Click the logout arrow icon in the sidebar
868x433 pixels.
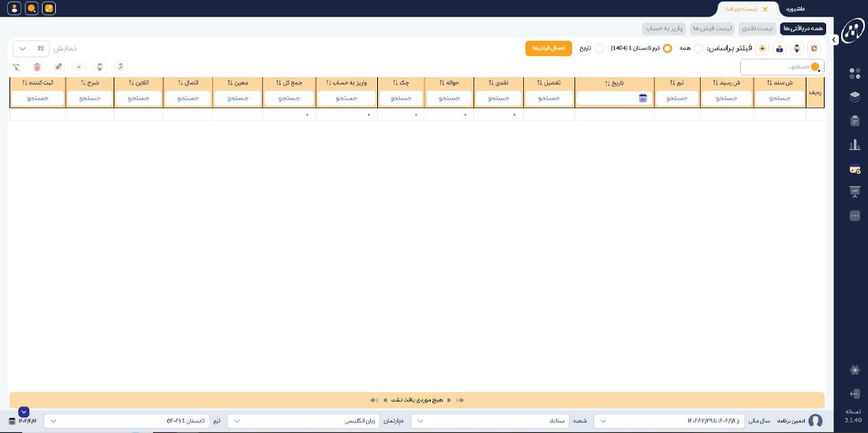(854, 394)
